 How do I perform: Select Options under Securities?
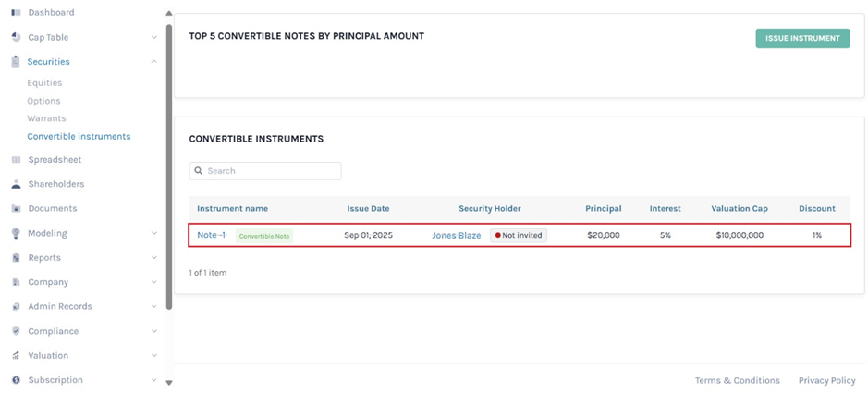point(43,101)
